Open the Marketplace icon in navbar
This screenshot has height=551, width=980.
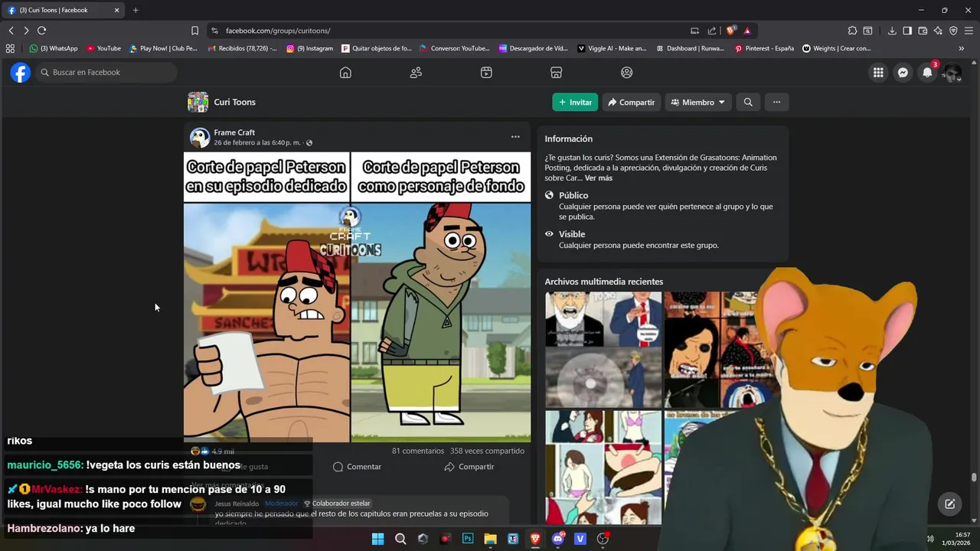(557, 73)
